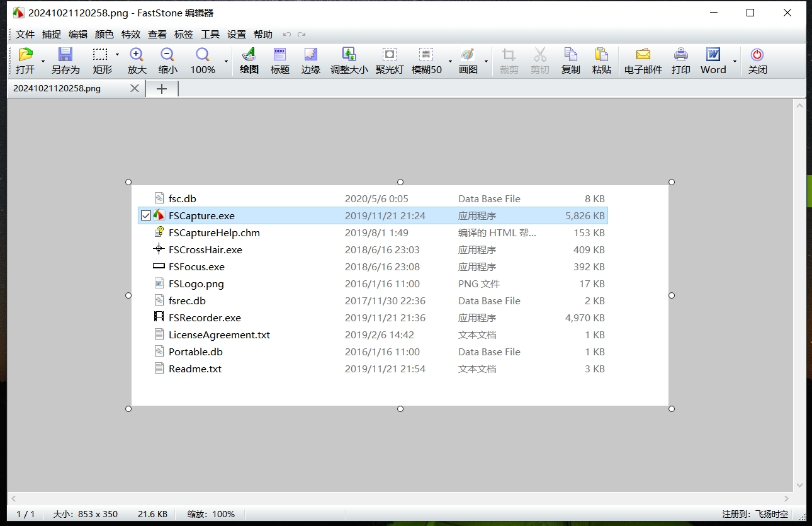The width and height of the screenshot is (812, 526).
Task: Select the 矩形 rectangle selection tool
Action: 101,55
